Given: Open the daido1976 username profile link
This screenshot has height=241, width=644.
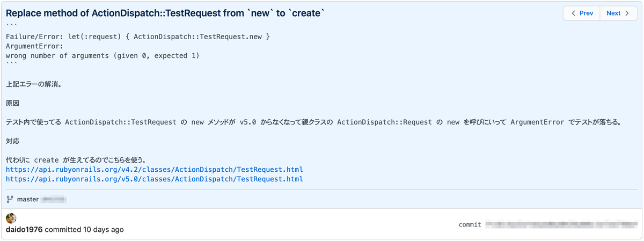Looking at the screenshot, I should pos(24,229).
